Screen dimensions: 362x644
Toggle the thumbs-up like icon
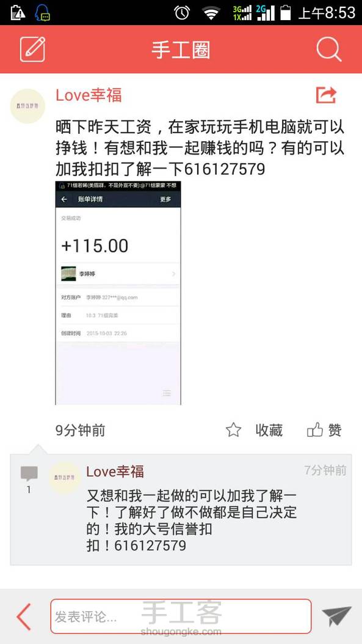[x=315, y=430]
